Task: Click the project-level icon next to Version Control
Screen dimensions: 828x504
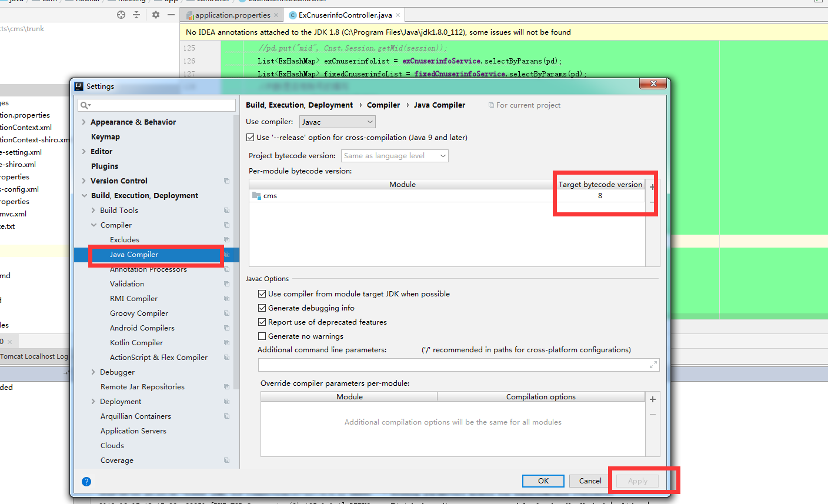Action: coord(227,181)
